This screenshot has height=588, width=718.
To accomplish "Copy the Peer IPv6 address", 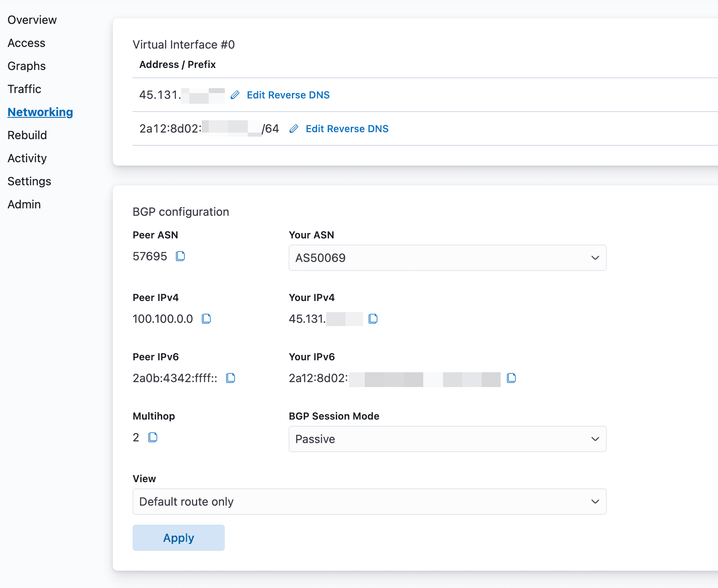I will (x=231, y=378).
